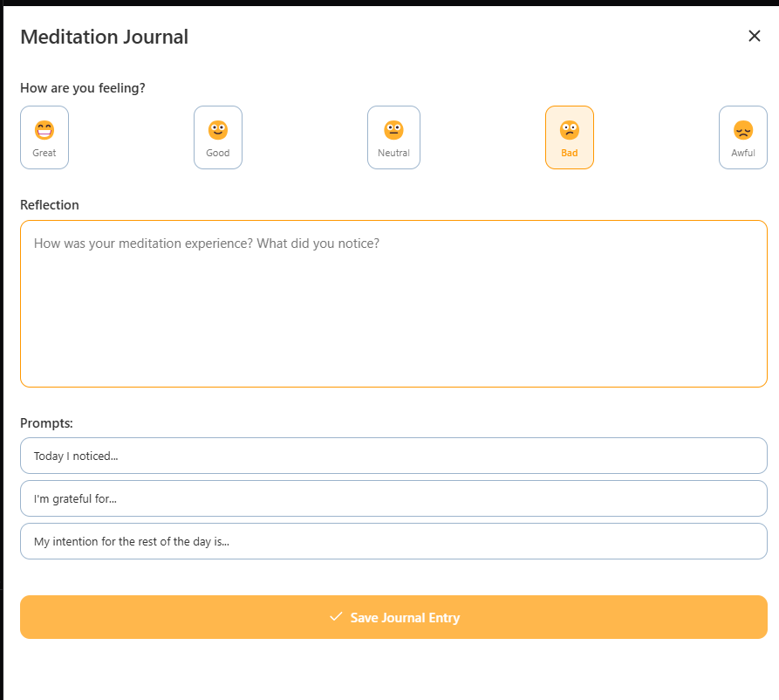Focus the Reflection text area
The width and height of the screenshot is (779, 700).
coord(394,304)
